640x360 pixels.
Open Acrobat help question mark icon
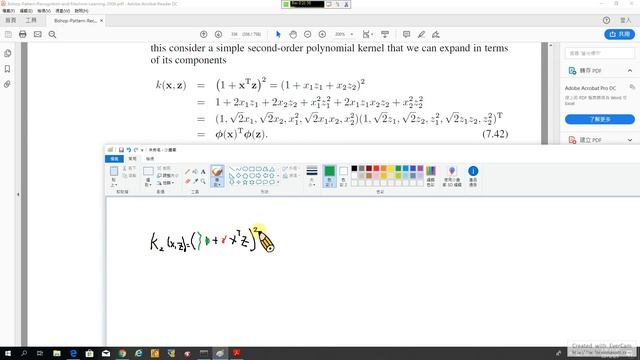tap(606, 20)
